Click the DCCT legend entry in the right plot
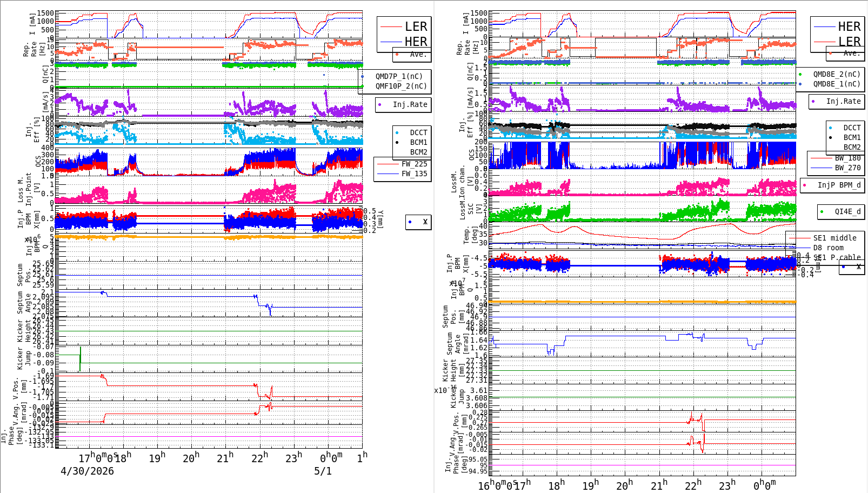The width and height of the screenshot is (868, 493). coord(852,128)
